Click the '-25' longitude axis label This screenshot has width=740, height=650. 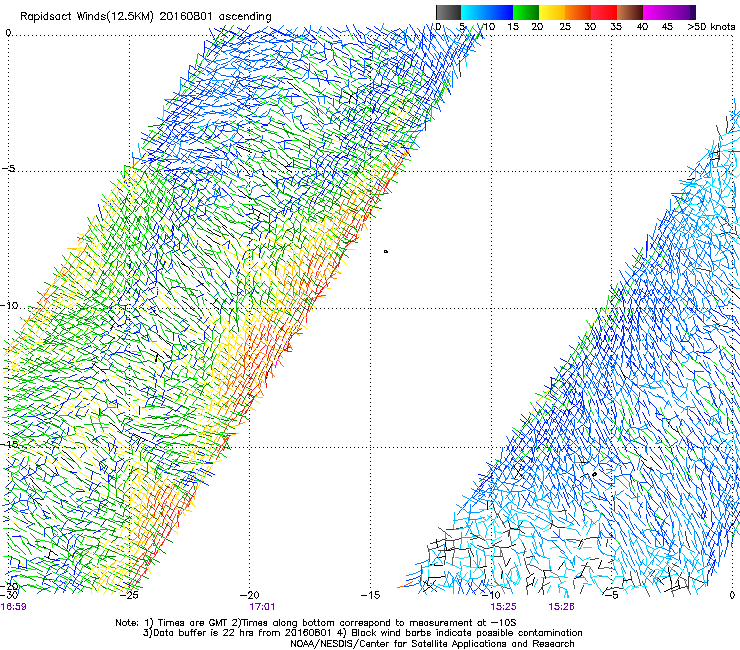(x=130, y=595)
